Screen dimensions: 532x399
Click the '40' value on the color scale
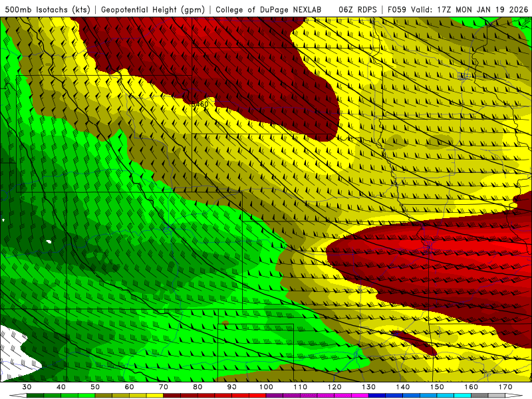[61, 387]
